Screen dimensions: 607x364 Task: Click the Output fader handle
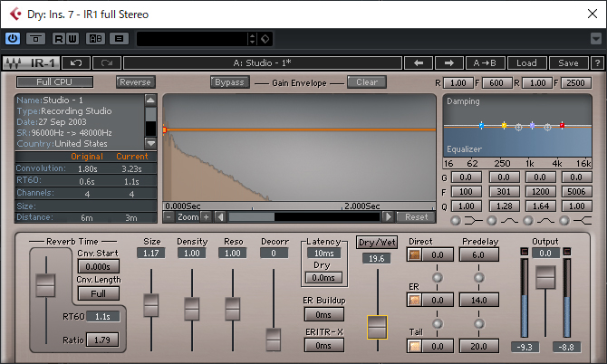(545, 277)
